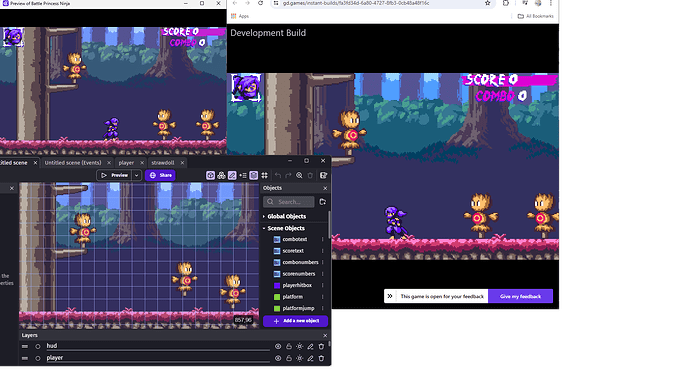Image resolution: width=690 pixels, height=388 pixels.
Task: Open Apps shortcut in bookmarks bar
Action: tap(240, 16)
